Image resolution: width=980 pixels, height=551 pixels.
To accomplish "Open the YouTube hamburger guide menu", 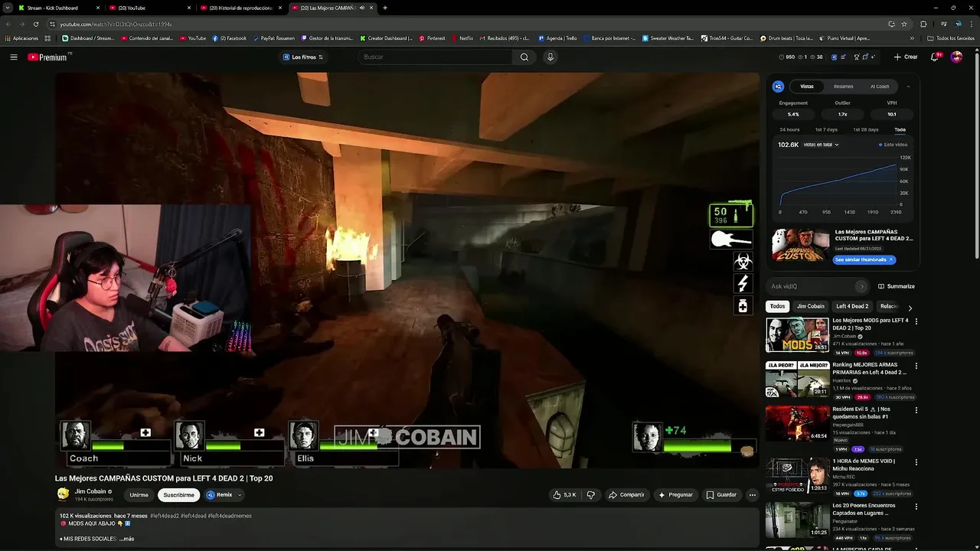I will pyautogui.click(x=13, y=57).
